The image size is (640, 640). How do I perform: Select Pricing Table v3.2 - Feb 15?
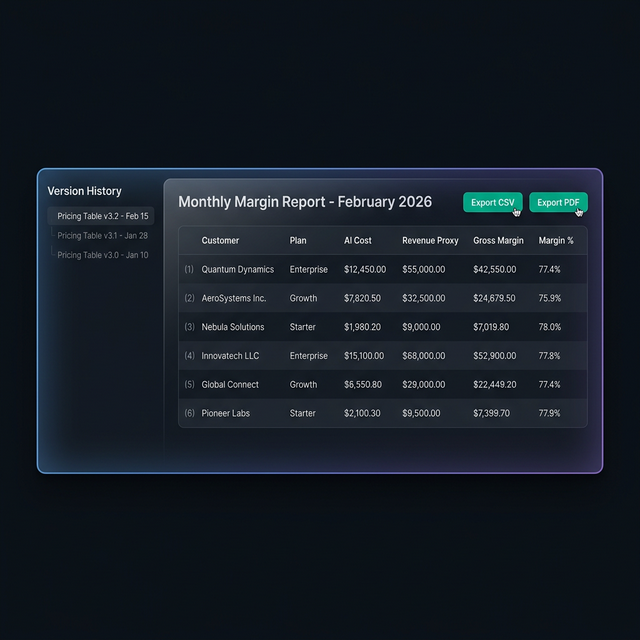101,216
